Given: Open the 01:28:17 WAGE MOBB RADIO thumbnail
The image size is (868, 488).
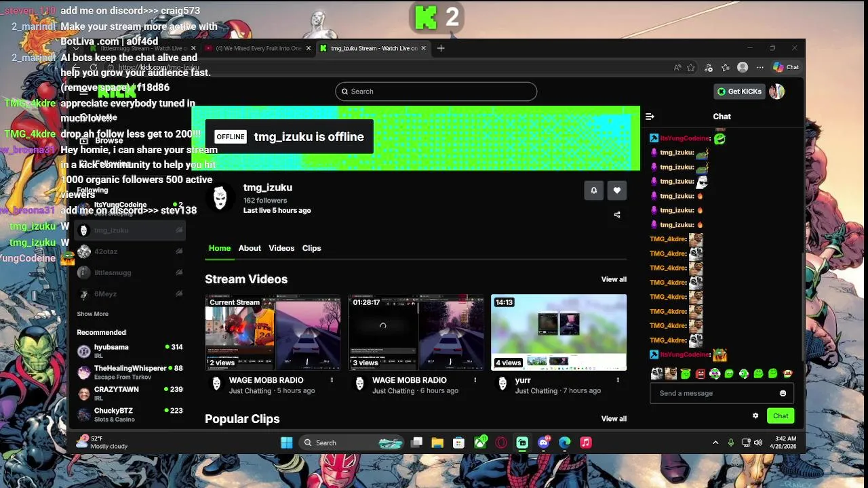Looking at the screenshot, I should (x=416, y=332).
